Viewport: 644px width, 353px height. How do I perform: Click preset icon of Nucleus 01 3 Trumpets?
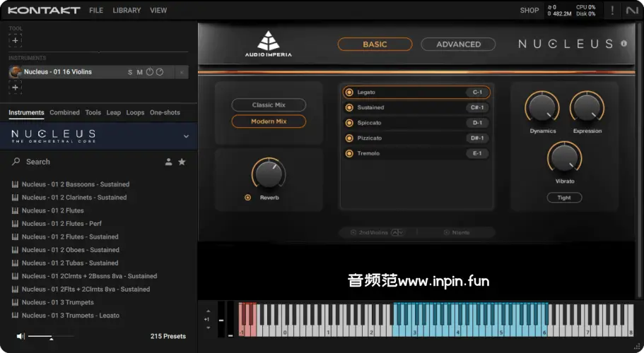15,303
